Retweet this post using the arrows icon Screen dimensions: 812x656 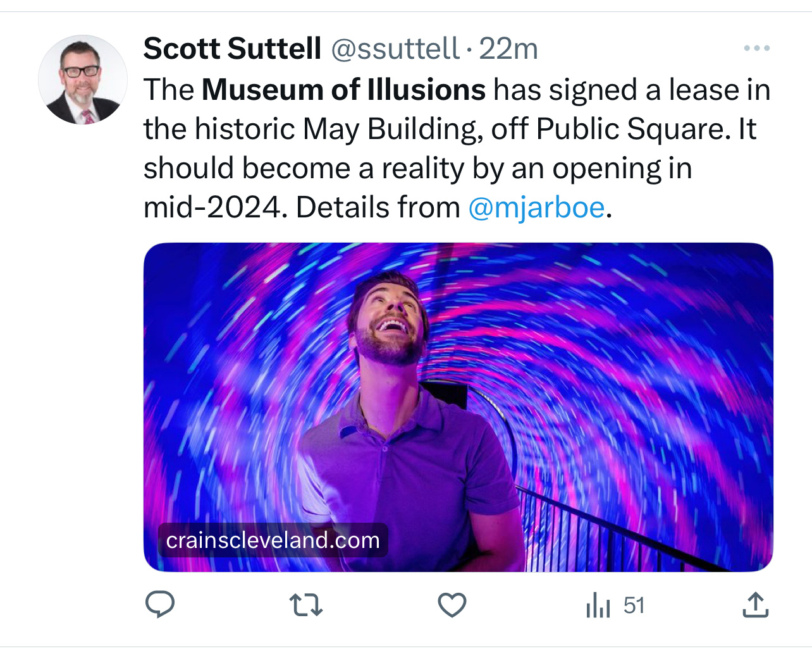click(x=306, y=605)
